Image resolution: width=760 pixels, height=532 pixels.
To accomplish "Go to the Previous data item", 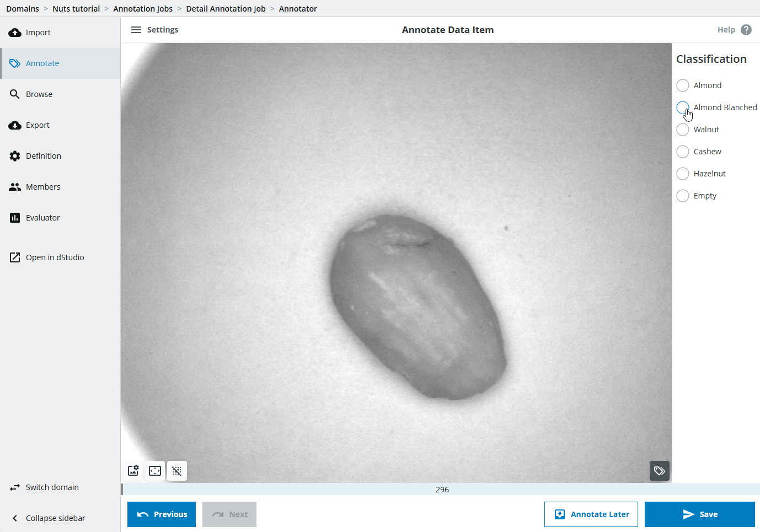I will coord(162,514).
